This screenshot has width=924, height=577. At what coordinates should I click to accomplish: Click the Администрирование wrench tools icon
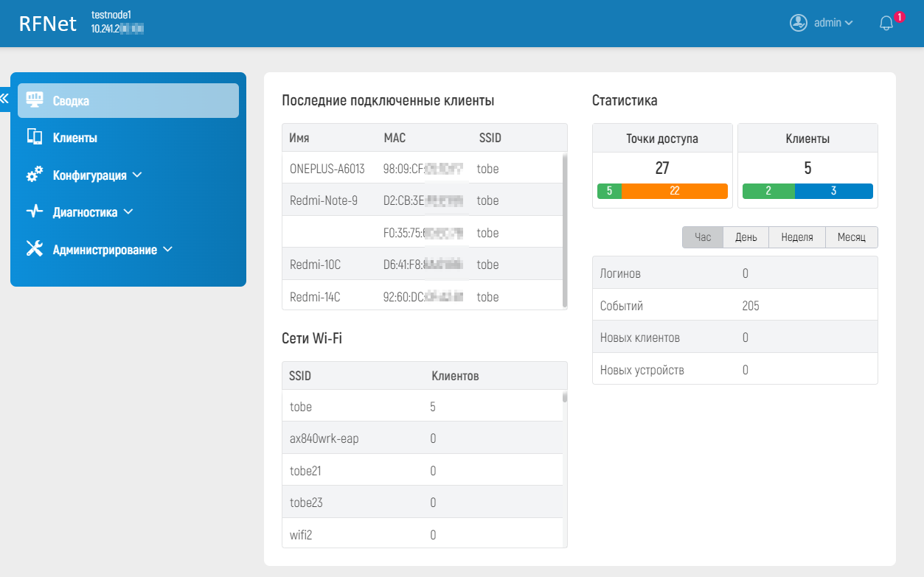35,249
